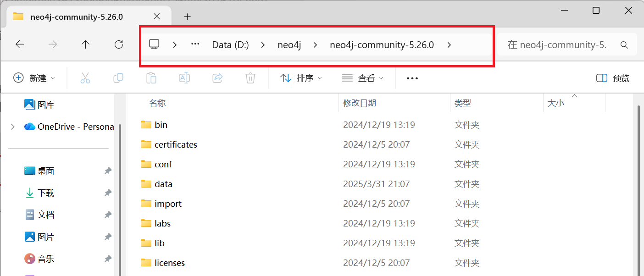The width and height of the screenshot is (644, 276).
Task: Open OneDrive - Personal in sidebar
Action: [69, 127]
